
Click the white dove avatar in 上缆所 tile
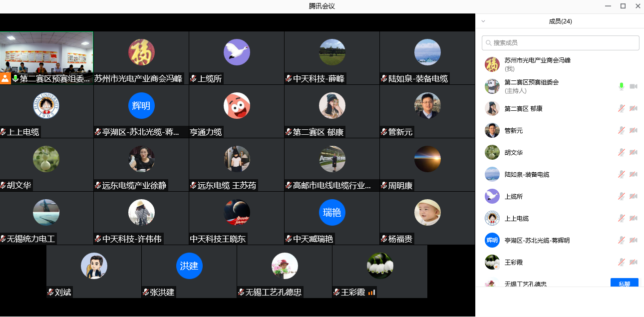tap(237, 52)
